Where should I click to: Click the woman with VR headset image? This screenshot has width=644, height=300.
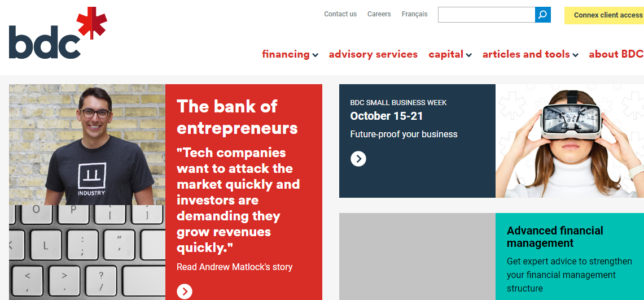point(569,141)
